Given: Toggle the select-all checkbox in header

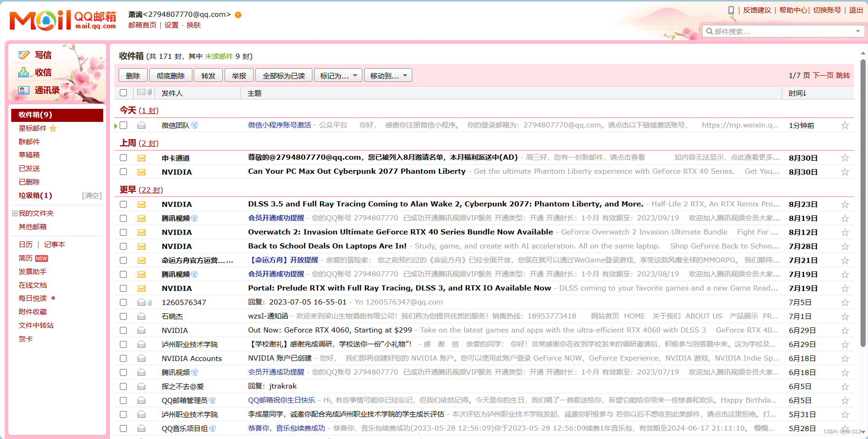Looking at the screenshot, I should (123, 93).
